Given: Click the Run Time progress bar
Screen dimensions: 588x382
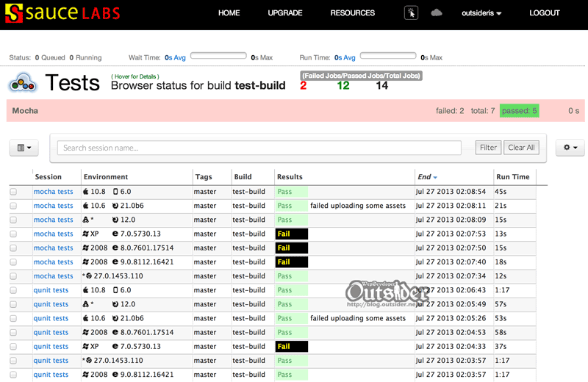Looking at the screenshot, I should click(388, 56).
